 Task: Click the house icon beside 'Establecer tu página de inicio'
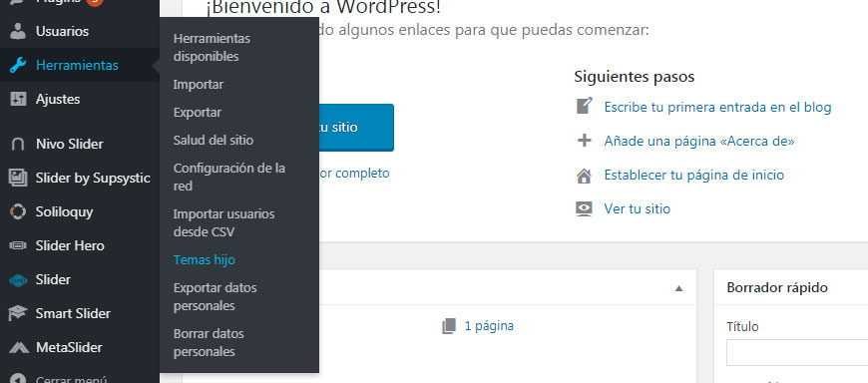[x=584, y=176]
